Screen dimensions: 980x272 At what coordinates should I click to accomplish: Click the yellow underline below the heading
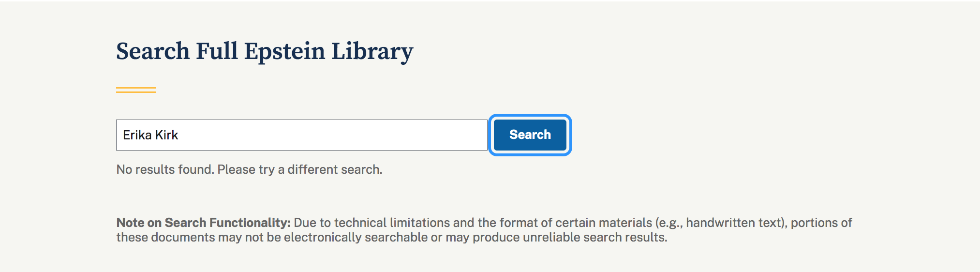click(136, 90)
